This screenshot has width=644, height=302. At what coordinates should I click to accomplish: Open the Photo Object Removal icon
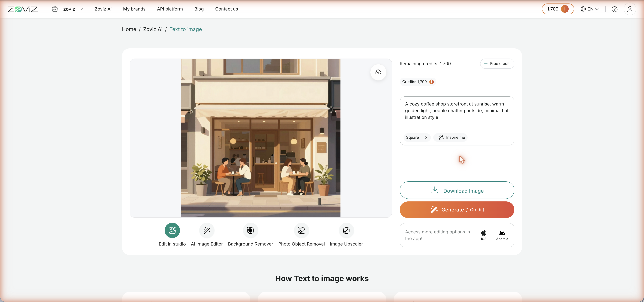click(x=301, y=230)
